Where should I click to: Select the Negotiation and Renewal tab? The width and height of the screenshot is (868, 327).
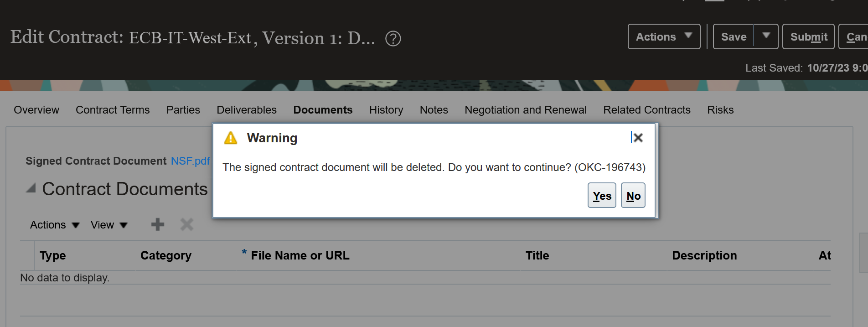tap(525, 110)
